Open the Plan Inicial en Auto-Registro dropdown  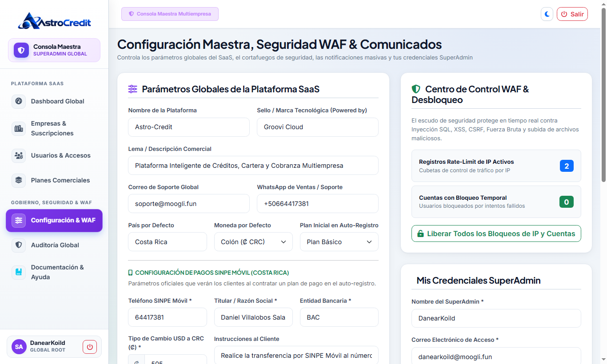coord(339,242)
